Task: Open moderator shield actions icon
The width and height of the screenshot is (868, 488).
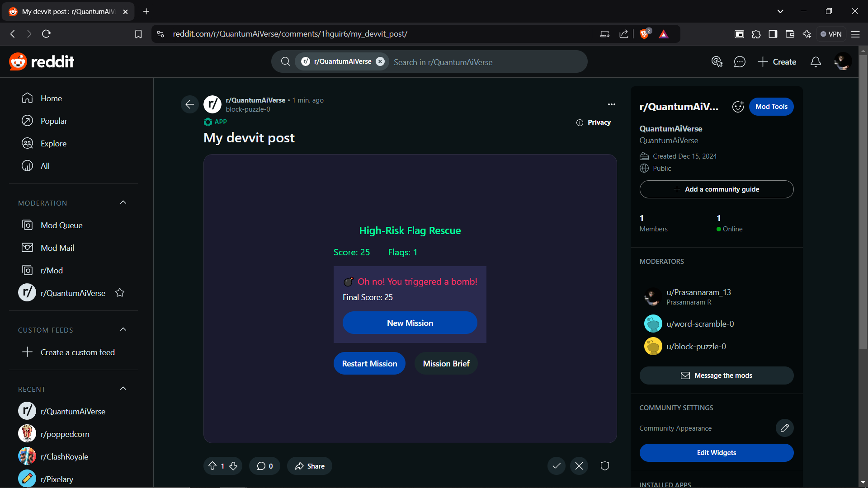Action: pyautogui.click(x=605, y=466)
